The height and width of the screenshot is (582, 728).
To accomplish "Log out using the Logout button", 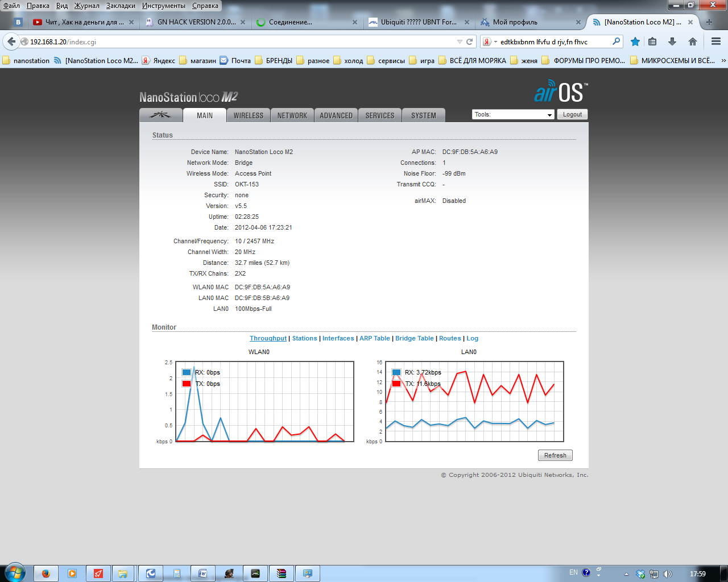I will coord(572,114).
